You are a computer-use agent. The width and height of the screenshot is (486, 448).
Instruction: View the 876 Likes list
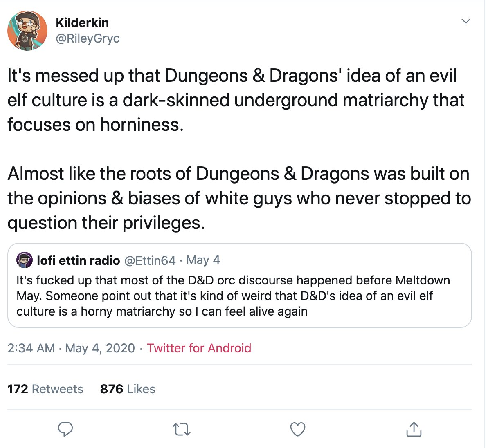coord(128,389)
